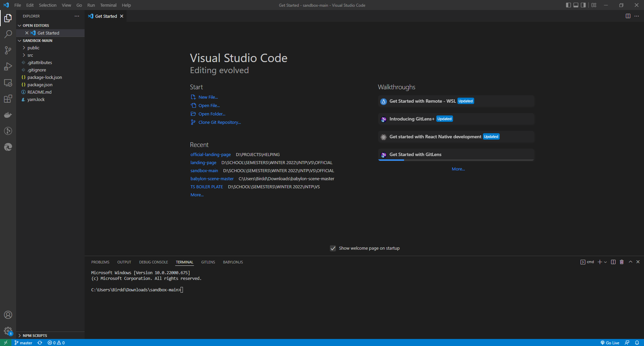Image resolution: width=644 pixels, height=346 pixels.
Task: Open the Accounts menu in the activity bar
Action: click(8, 315)
